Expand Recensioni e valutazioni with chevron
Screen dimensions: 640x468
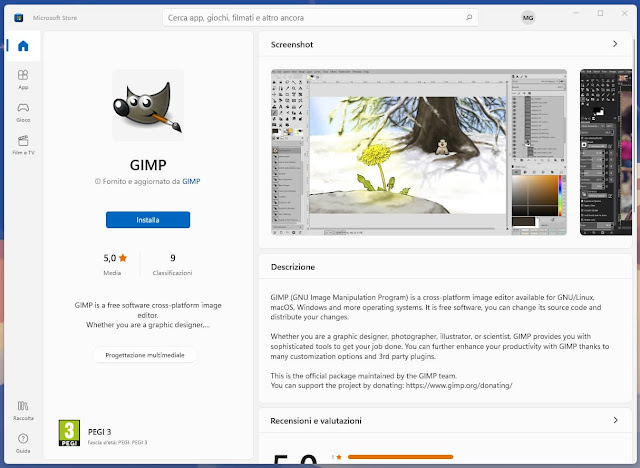click(615, 420)
